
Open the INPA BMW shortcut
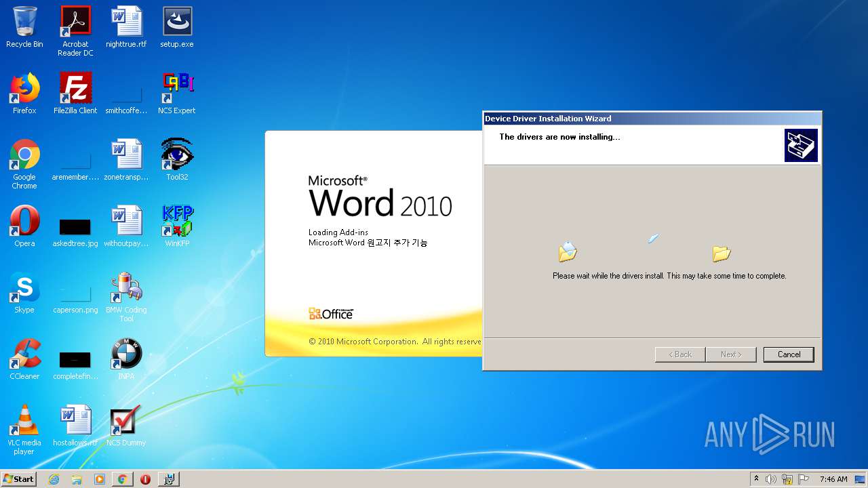[x=126, y=359]
